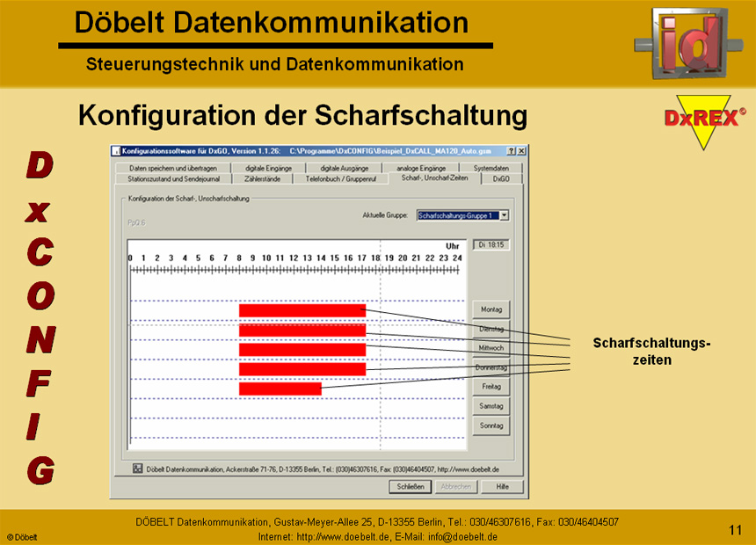The width and height of the screenshot is (756, 545).
Task: Click the Mittwoch day button
Action: [x=491, y=348]
